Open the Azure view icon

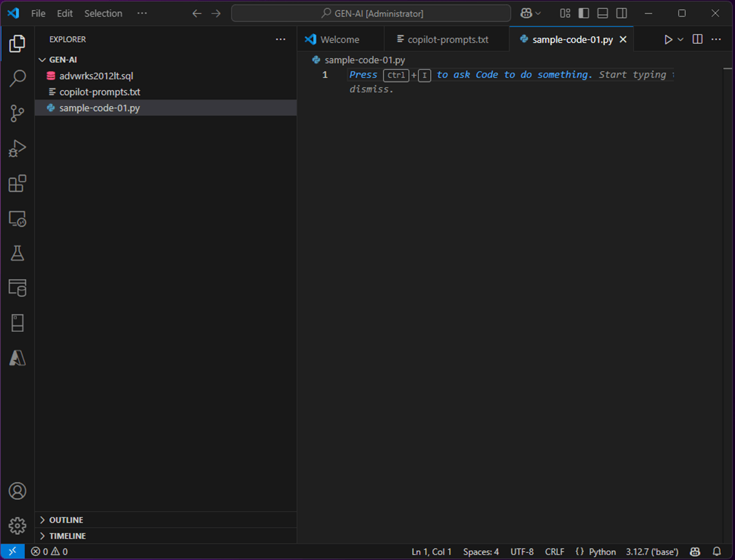click(17, 358)
